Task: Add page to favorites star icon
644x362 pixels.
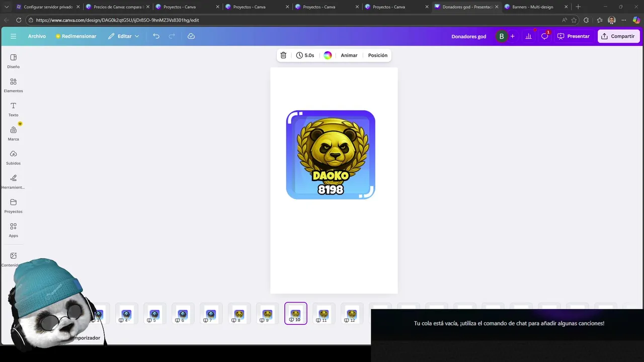Action: click(574, 20)
